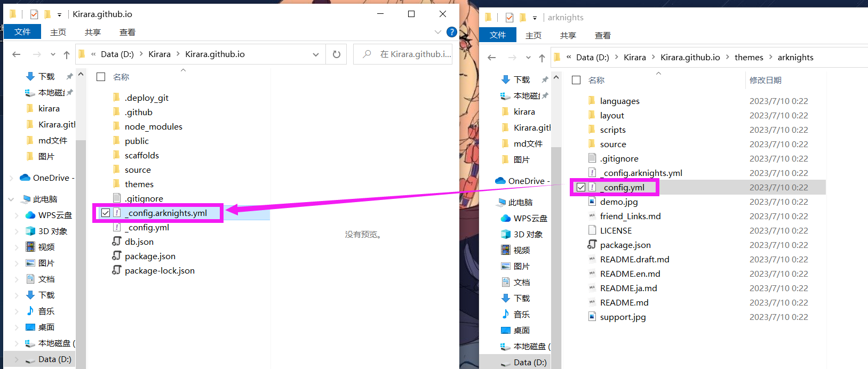Open address history dropdown in left window
Screen dimensions: 868x369
[316, 54]
